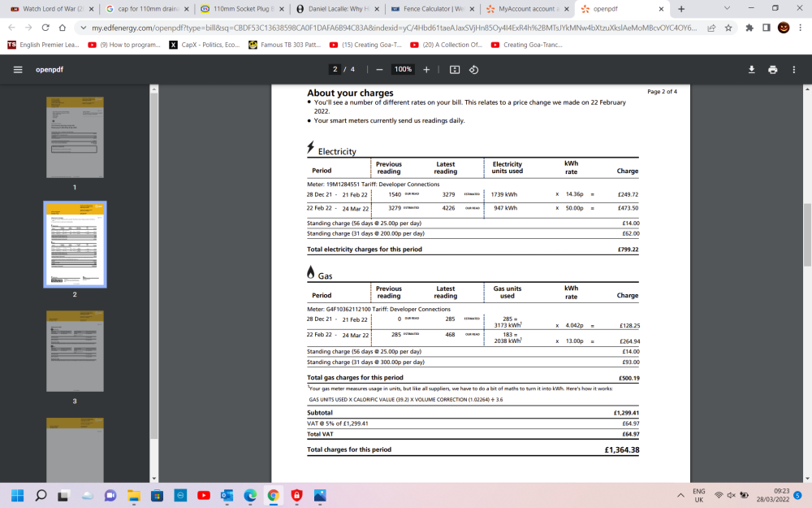Open Outlook from taskbar
Screen dimensions: 812x508
[x=227, y=496]
